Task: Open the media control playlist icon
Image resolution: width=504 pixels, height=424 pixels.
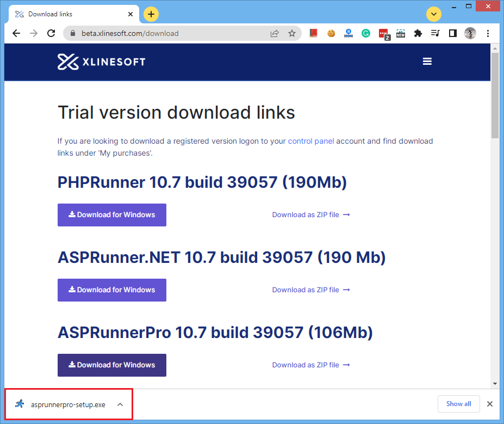Action: tap(435, 33)
